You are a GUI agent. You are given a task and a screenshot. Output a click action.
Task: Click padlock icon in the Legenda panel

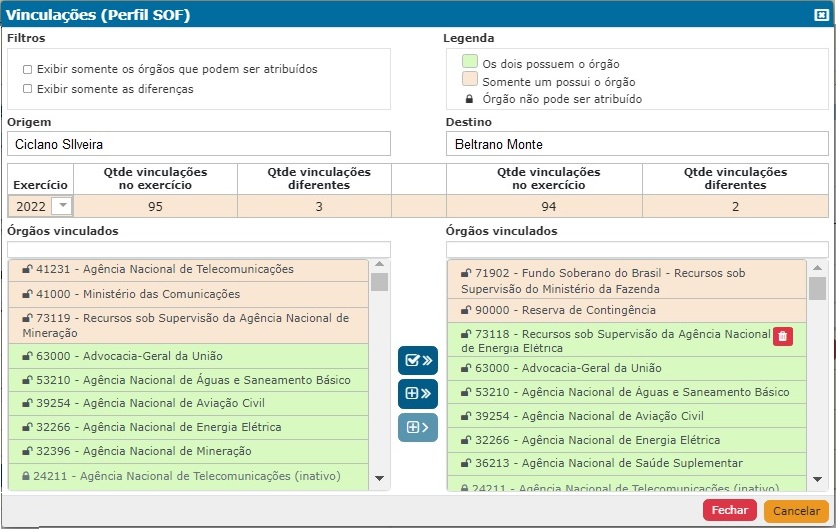(469, 99)
